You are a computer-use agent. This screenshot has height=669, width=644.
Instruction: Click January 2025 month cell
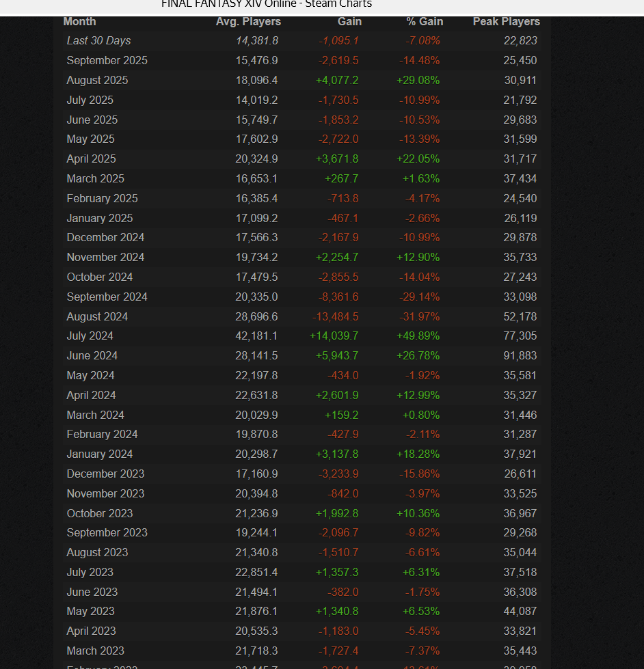[100, 219]
